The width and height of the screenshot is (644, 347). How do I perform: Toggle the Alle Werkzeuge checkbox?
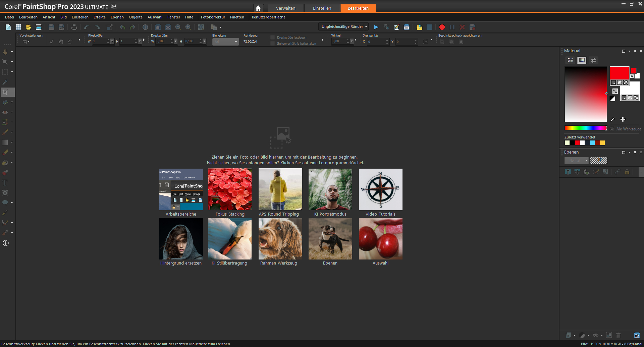tap(612, 129)
